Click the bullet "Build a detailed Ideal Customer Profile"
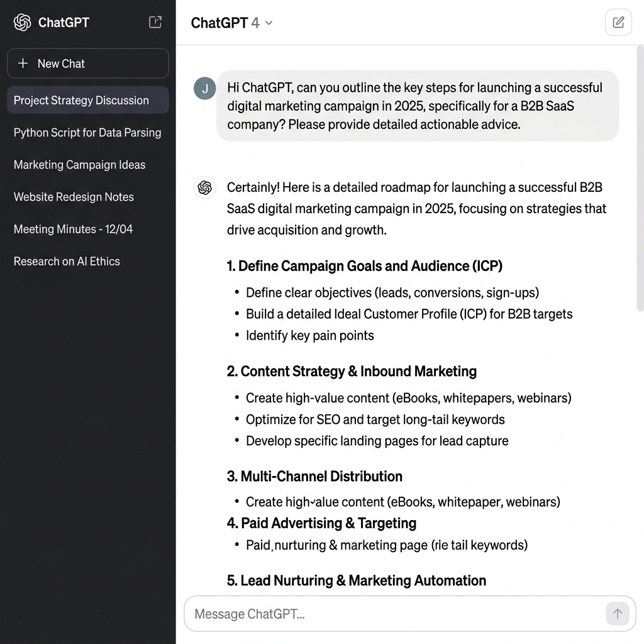The image size is (644, 644). click(x=409, y=314)
